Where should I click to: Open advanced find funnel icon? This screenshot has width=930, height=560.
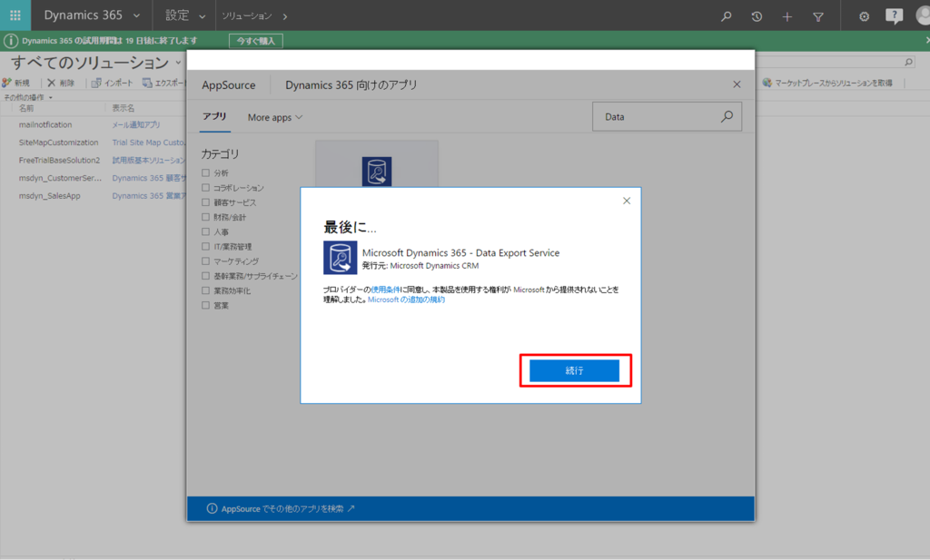click(818, 16)
